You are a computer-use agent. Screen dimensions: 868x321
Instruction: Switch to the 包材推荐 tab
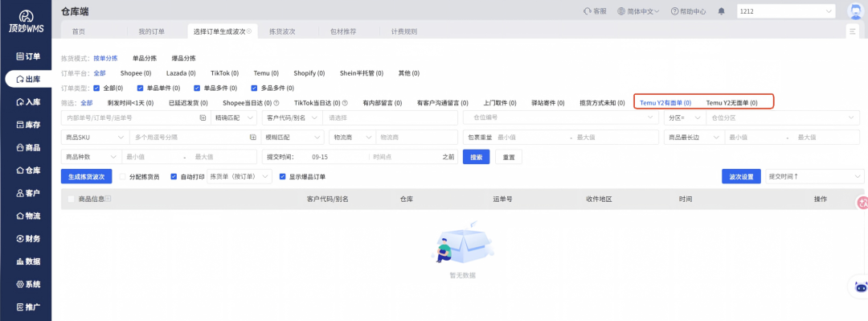pyautogui.click(x=343, y=31)
